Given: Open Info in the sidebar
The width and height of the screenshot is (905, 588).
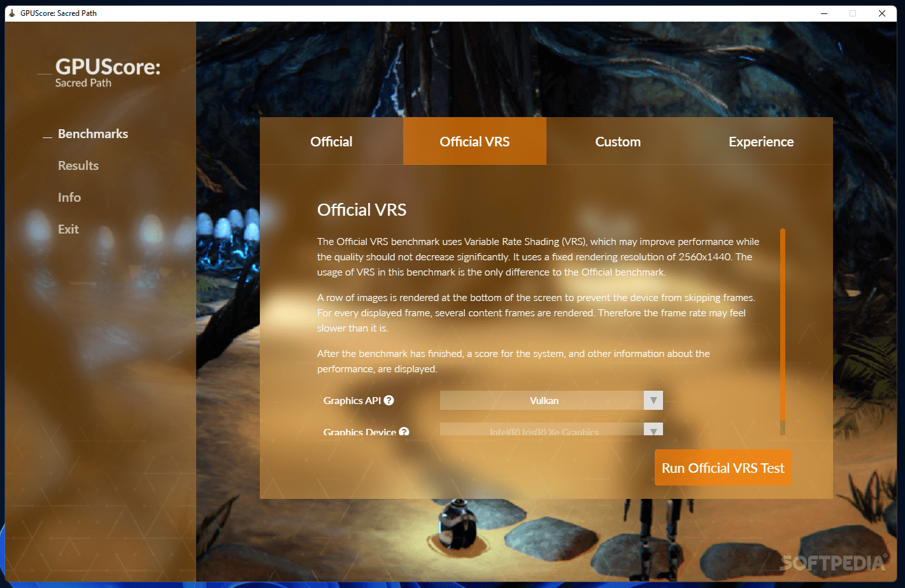Looking at the screenshot, I should tap(69, 197).
